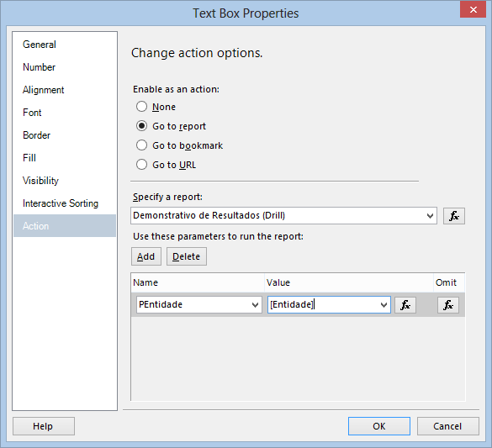Confirm changes with the OK button
The height and width of the screenshot is (448, 492).
tap(379, 426)
